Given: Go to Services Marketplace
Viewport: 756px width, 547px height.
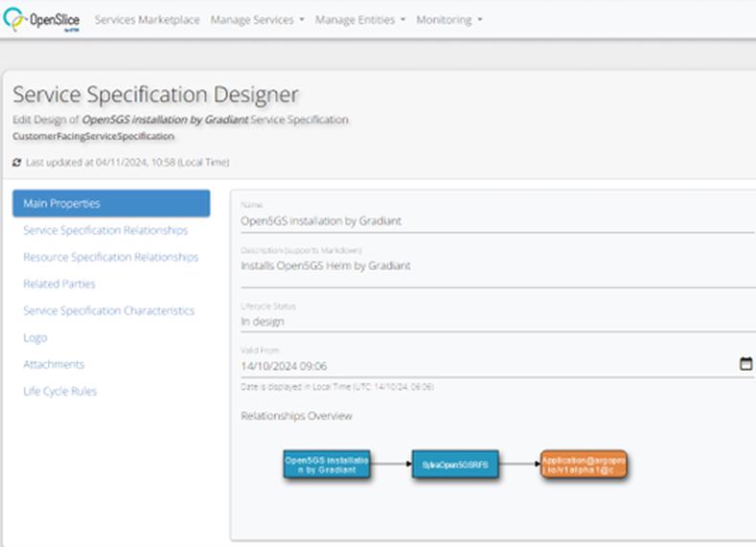Looking at the screenshot, I should [147, 19].
